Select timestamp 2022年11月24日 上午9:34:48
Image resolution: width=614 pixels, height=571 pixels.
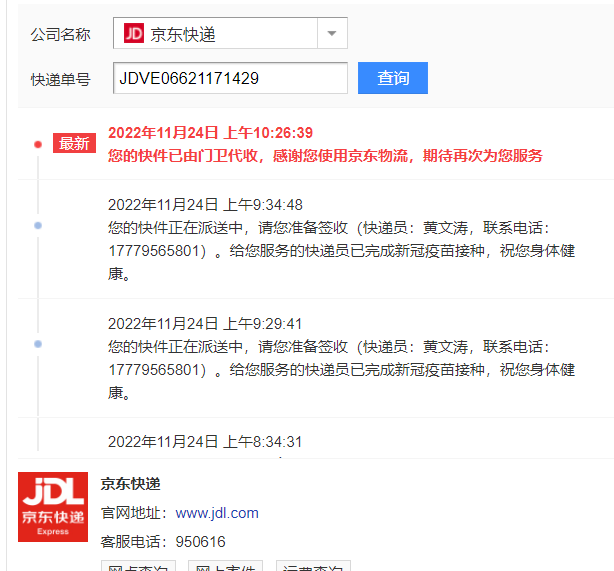click(205, 205)
